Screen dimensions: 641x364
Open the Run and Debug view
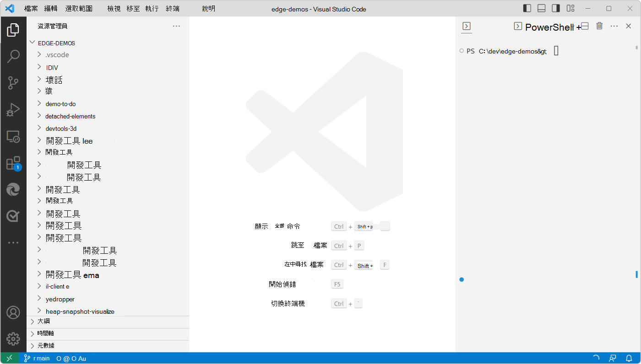(x=13, y=109)
